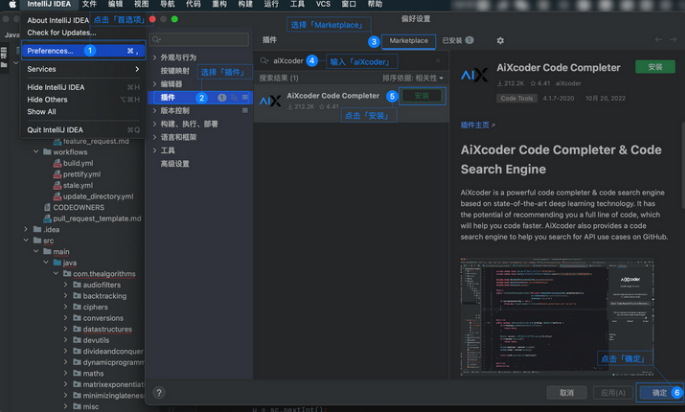Image resolution: width=685 pixels, height=412 pixels.
Task: Click the CODEOWNERS file icon
Action: (47, 208)
